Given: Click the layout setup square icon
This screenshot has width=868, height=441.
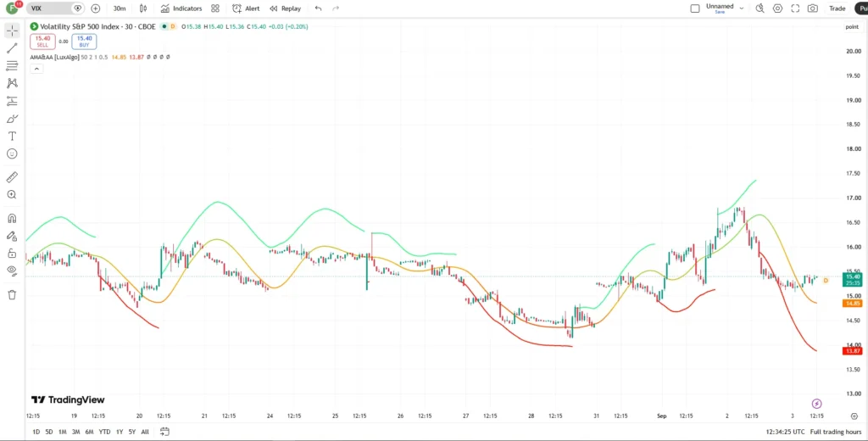Looking at the screenshot, I should pyautogui.click(x=695, y=8).
